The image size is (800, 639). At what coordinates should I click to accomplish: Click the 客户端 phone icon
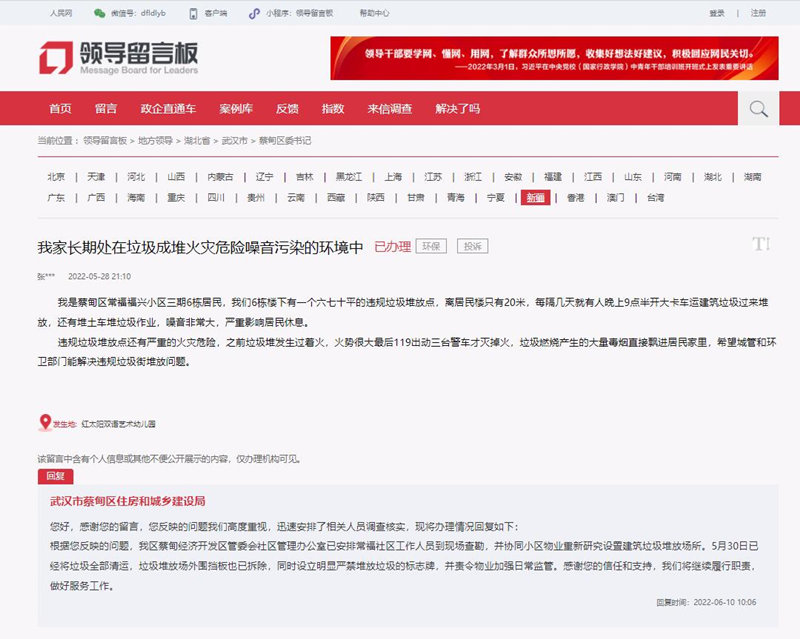[x=194, y=14]
